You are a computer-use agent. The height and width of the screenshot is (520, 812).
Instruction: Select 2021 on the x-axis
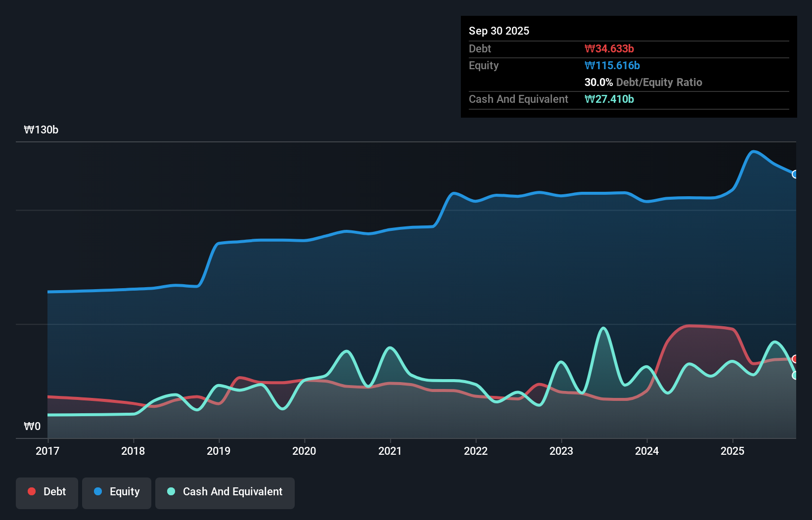click(390, 451)
